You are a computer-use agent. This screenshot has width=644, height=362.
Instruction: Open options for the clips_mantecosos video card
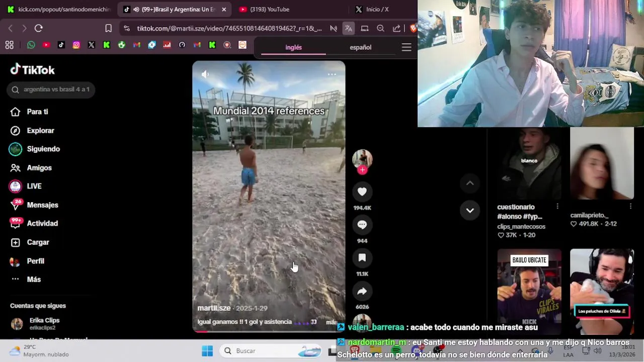[x=557, y=207]
